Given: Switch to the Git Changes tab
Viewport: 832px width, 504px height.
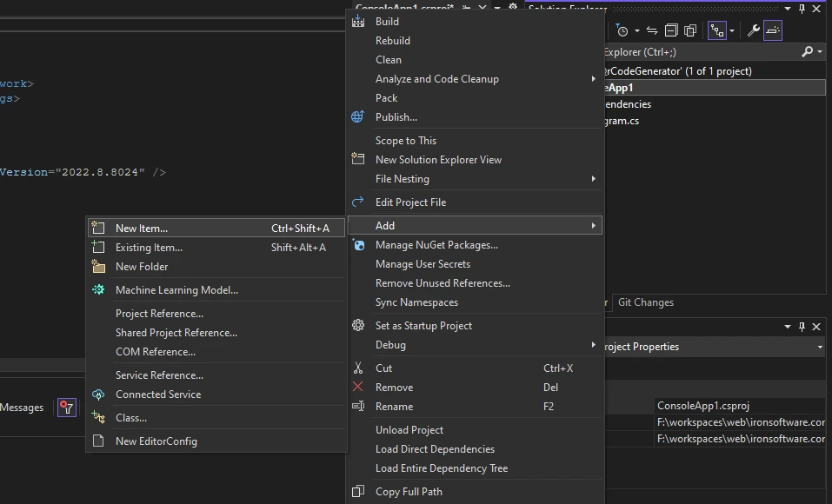Looking at the screenshot, I should [645, 302].
